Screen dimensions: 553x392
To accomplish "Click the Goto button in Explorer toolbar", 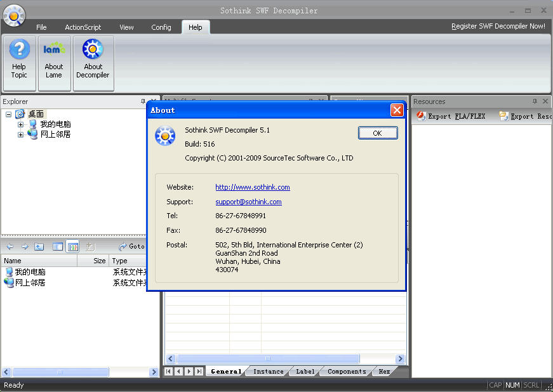I will [131, 247].
